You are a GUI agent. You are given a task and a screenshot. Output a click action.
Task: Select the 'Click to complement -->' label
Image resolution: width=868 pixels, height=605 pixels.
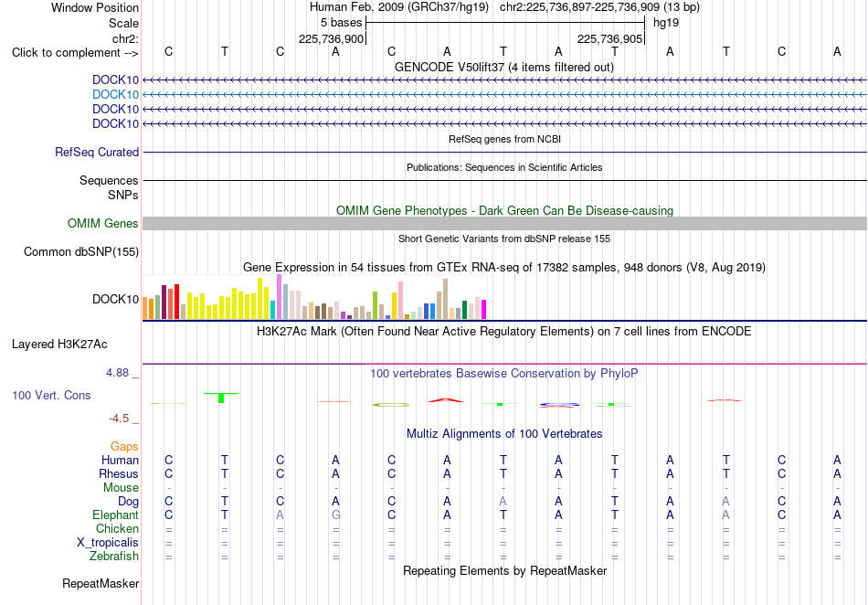point(75,53)
